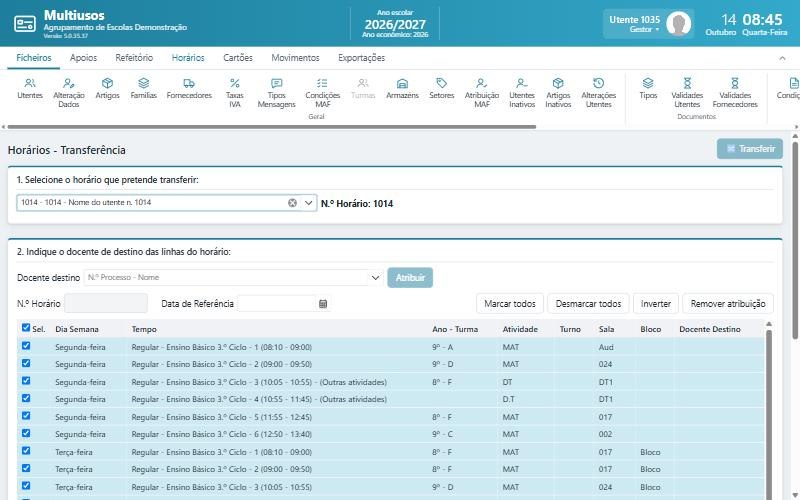This screenshot has width=800, height=500.
Task: Switch to the Ficheiros tab
Action: tap(34, 58)
